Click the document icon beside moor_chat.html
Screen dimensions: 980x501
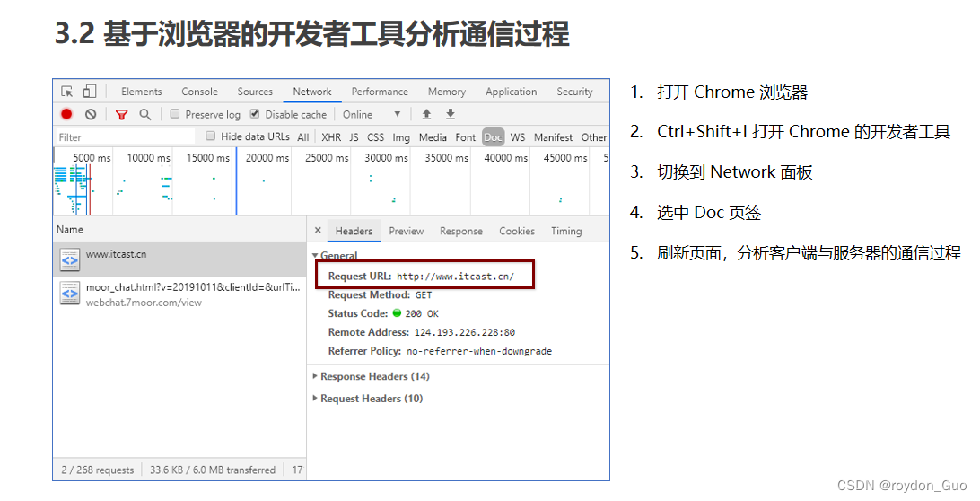point(69,294)
